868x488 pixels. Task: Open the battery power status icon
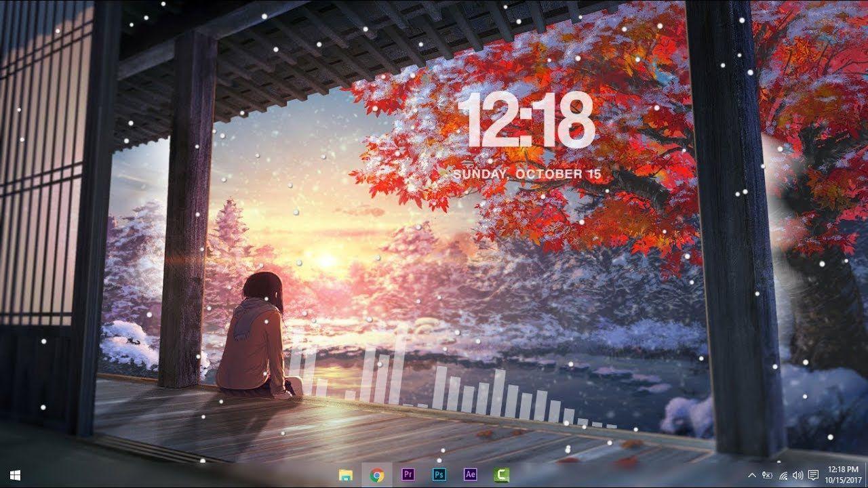(x=768, y=475)
